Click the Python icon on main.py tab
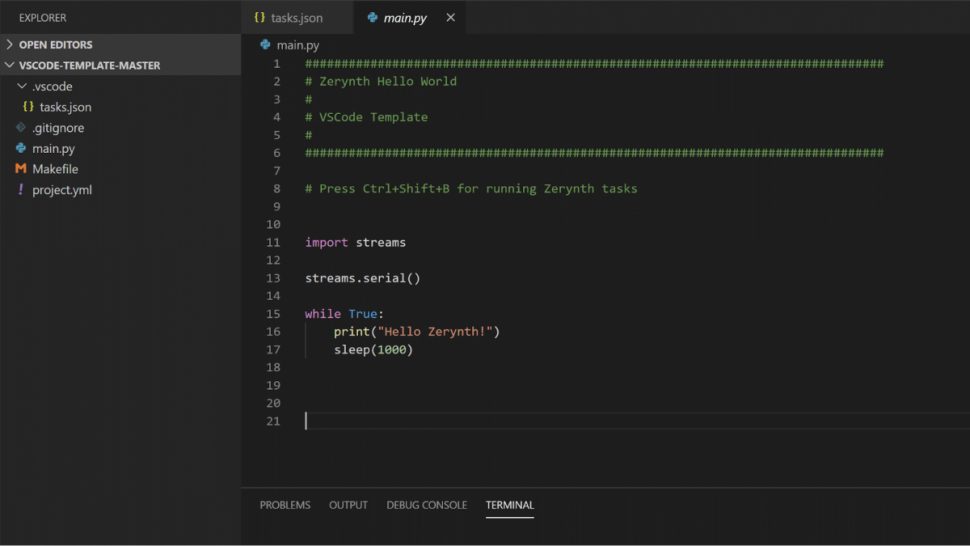970x546 pixels. [372, 17]
